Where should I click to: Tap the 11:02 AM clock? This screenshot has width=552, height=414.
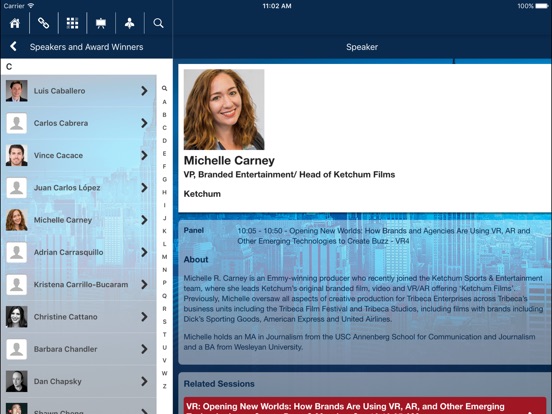277,6
